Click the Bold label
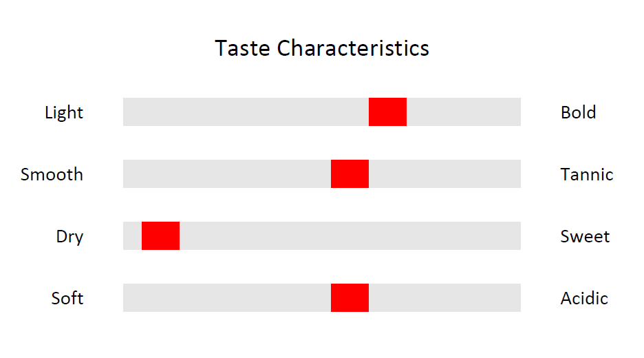Screen dimensions: 644x358 pos(578,112)
